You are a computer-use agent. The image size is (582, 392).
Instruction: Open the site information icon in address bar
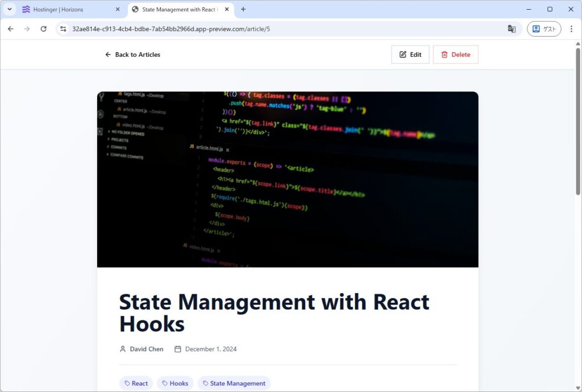tap(64, 29)
